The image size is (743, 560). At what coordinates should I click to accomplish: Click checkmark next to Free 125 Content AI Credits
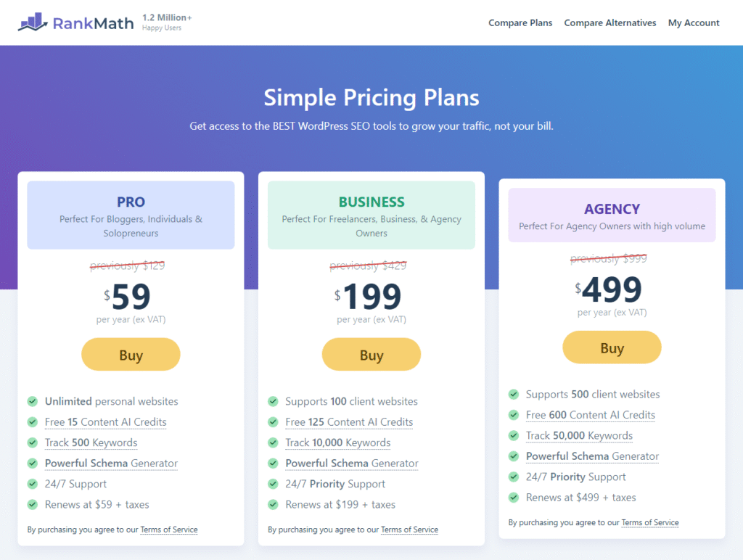[273, 422]
